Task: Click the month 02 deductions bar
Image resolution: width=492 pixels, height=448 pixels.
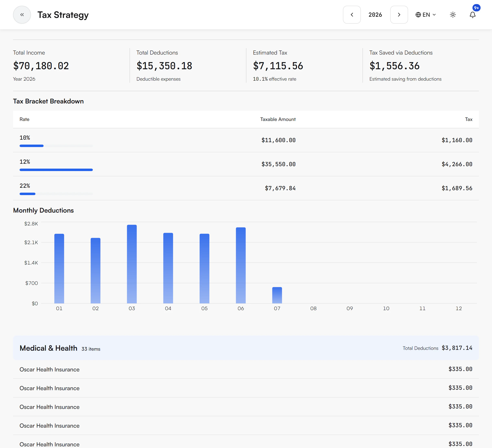Action: click(x=96, y=271)
